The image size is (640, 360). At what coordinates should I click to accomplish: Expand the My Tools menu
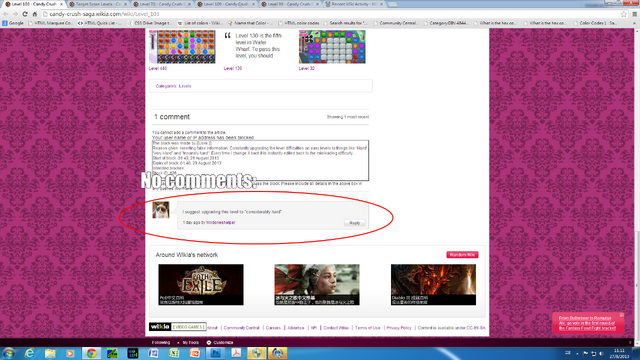(x=188, y=342)
